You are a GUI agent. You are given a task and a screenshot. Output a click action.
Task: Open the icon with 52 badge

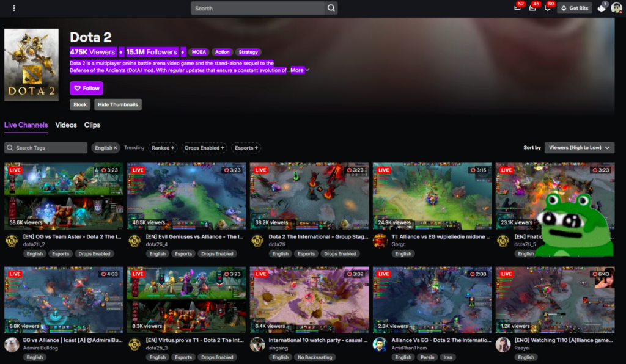[517, 8]
